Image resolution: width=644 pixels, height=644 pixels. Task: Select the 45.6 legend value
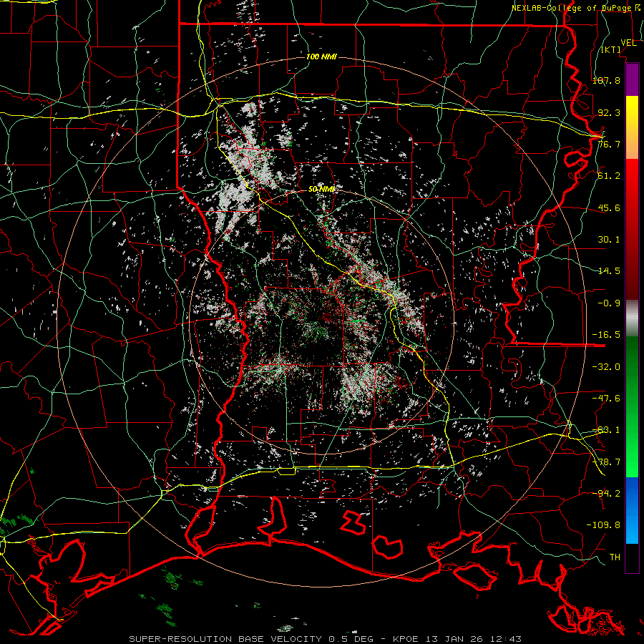[x=609, y=208]
